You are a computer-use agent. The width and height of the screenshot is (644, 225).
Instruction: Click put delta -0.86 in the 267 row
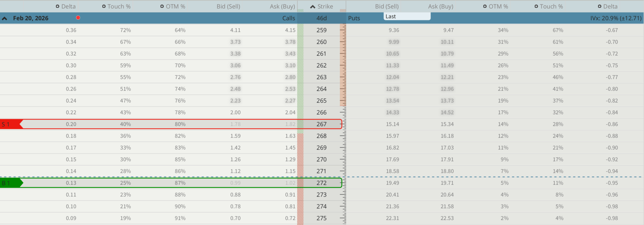[612, 124]
